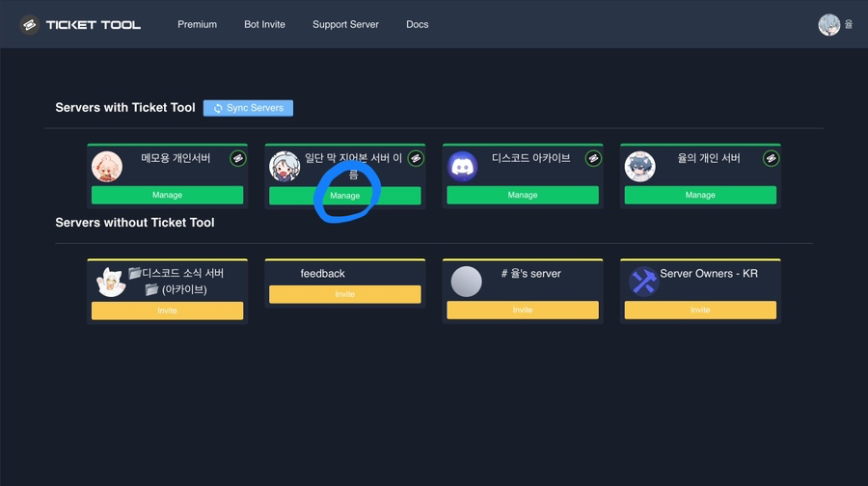This screenshot has width=868, height=486.
Task: Open the user profile avatar
Action: (828, 25)
